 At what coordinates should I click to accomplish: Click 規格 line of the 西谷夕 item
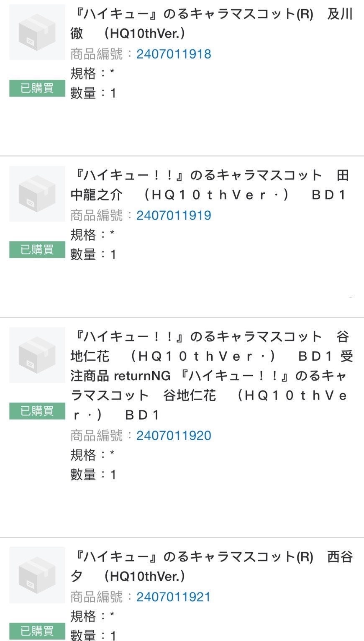92,616
